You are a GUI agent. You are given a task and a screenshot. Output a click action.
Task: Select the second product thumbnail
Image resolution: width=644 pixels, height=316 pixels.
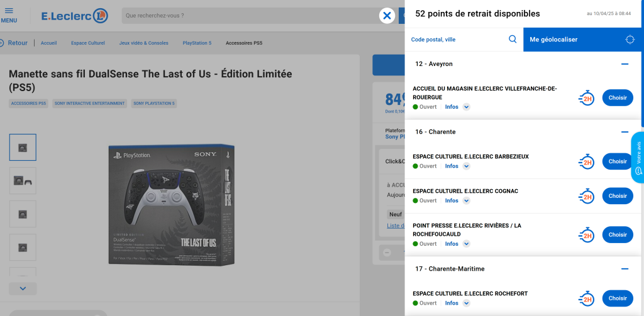pos(23,180)
